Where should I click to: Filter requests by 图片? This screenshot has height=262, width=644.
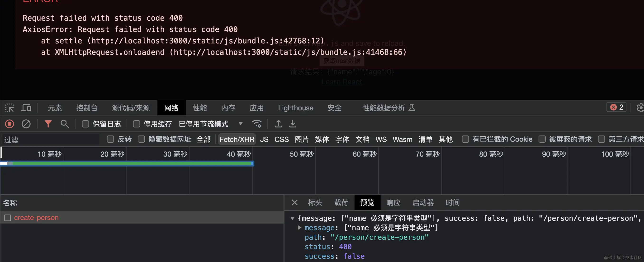pyautogui.click(x=302, y=139)
